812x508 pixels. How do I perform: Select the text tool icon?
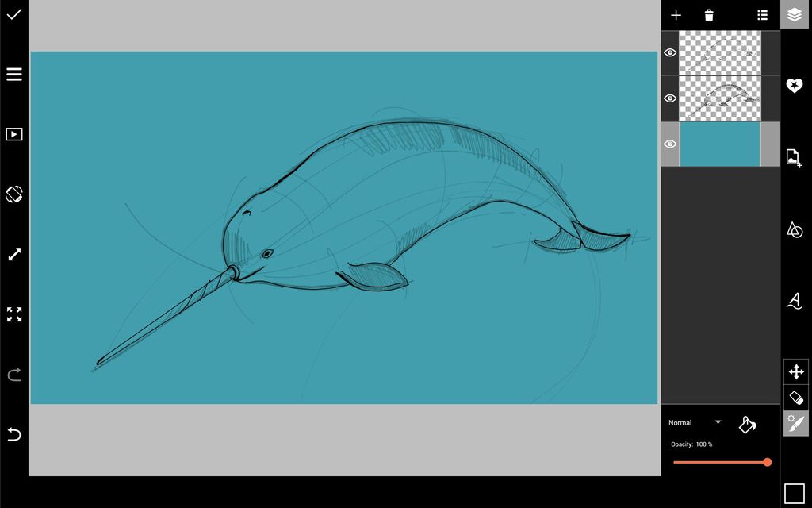pos(795,301)
